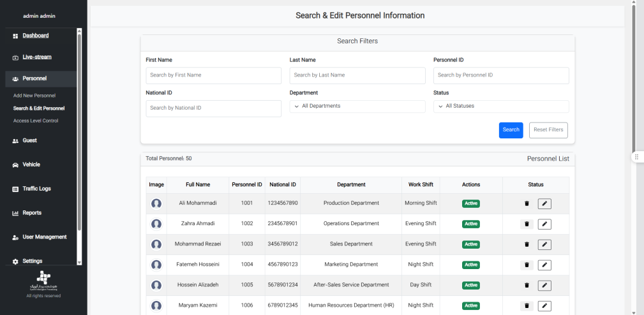Image resolution: width=644 pixels, height=315 pixels.
Task: Open Add New Personnel submenu item
Action: [34, 96]
